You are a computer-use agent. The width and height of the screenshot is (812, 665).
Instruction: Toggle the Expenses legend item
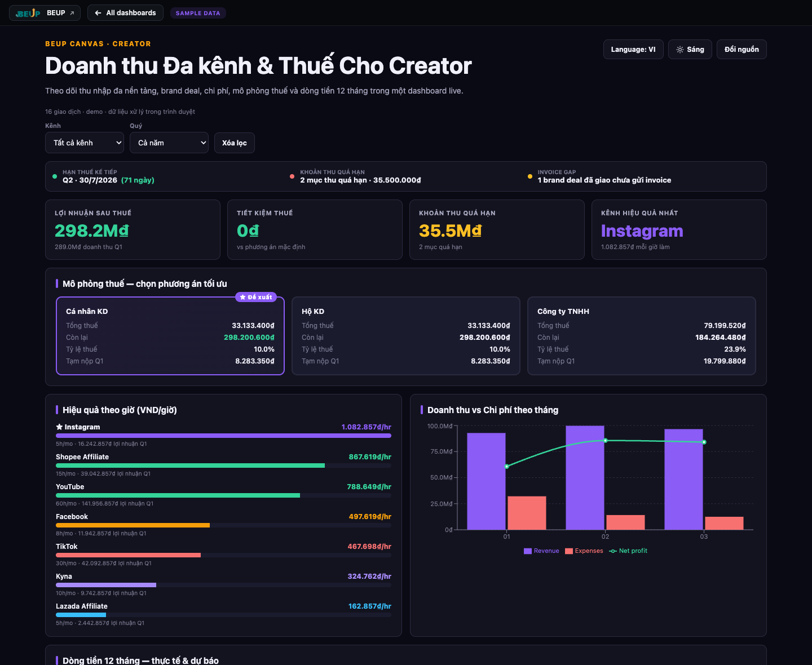(584, 551)
